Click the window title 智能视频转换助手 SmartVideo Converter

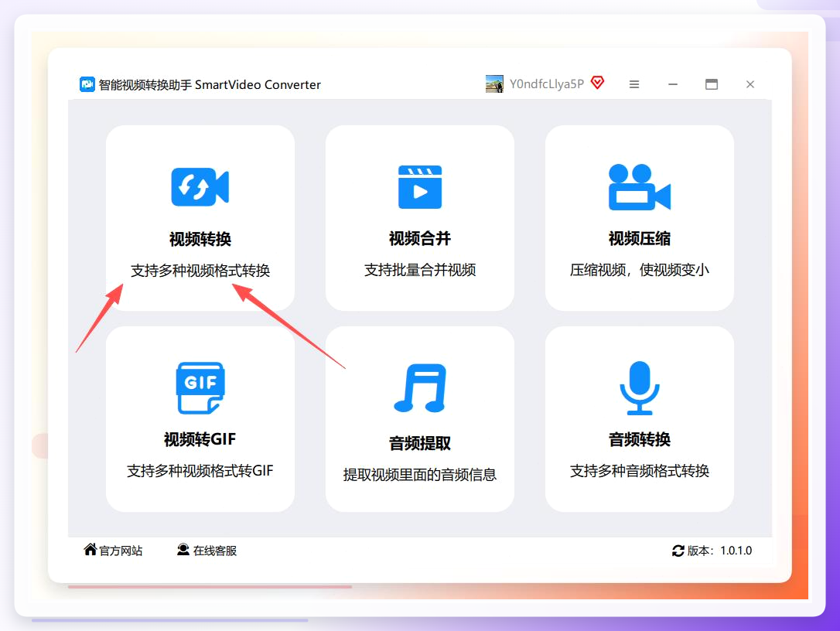pos(210,84)
